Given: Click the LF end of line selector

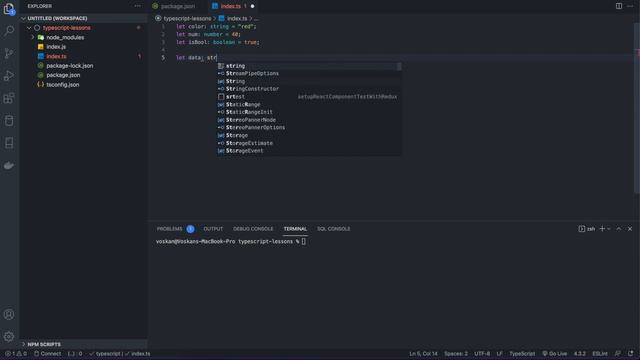Looking at the screenshot, I should 500,353.
